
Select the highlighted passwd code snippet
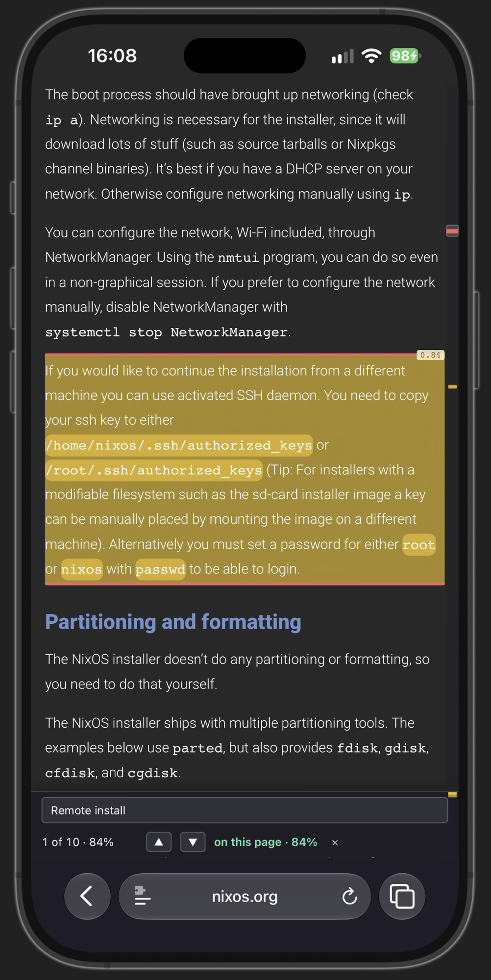(160, 569)
